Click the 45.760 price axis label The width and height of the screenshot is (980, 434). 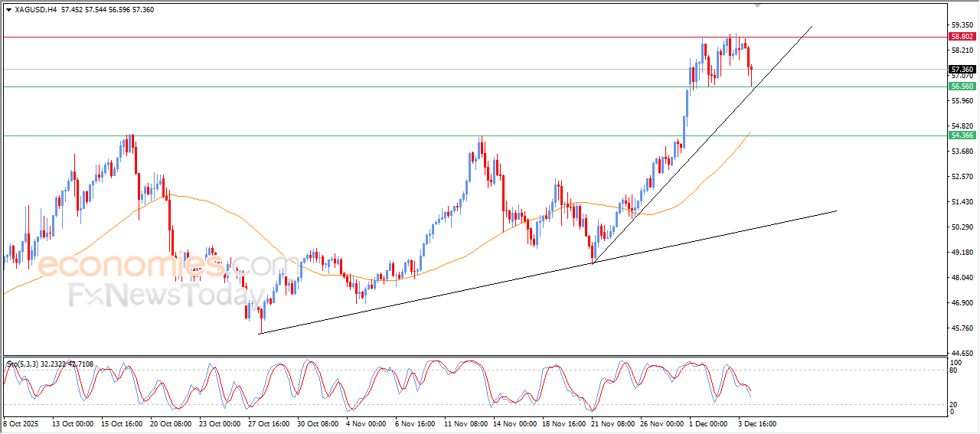point(962,328)
